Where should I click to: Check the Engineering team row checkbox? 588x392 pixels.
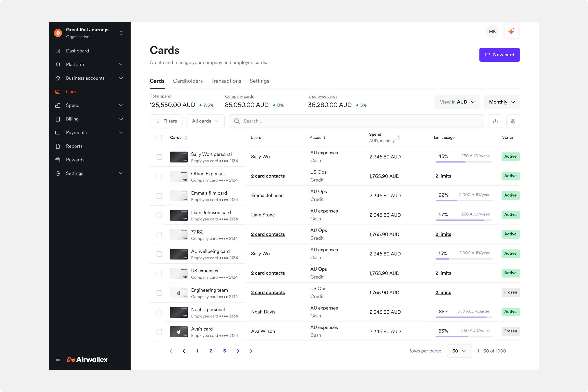(159, 293)
